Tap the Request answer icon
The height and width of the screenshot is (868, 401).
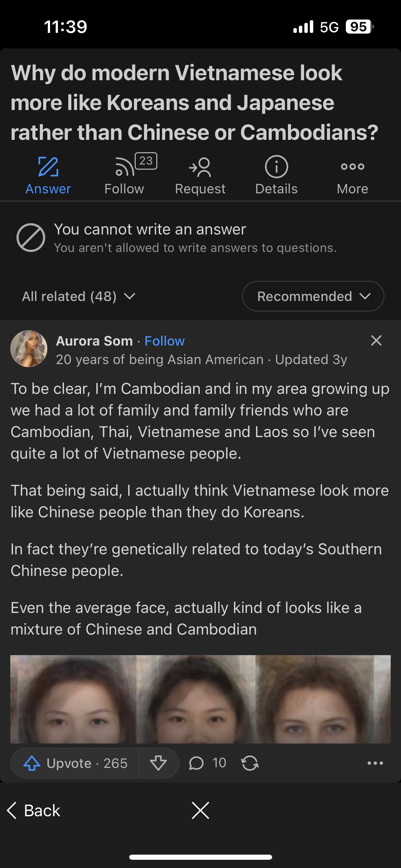[200, 167]
